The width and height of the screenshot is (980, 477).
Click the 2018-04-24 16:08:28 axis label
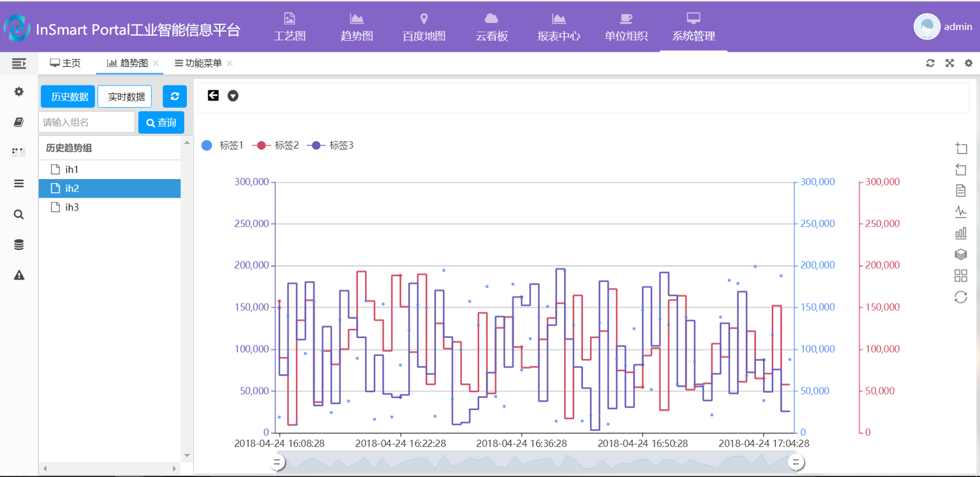tap(279, 443)
